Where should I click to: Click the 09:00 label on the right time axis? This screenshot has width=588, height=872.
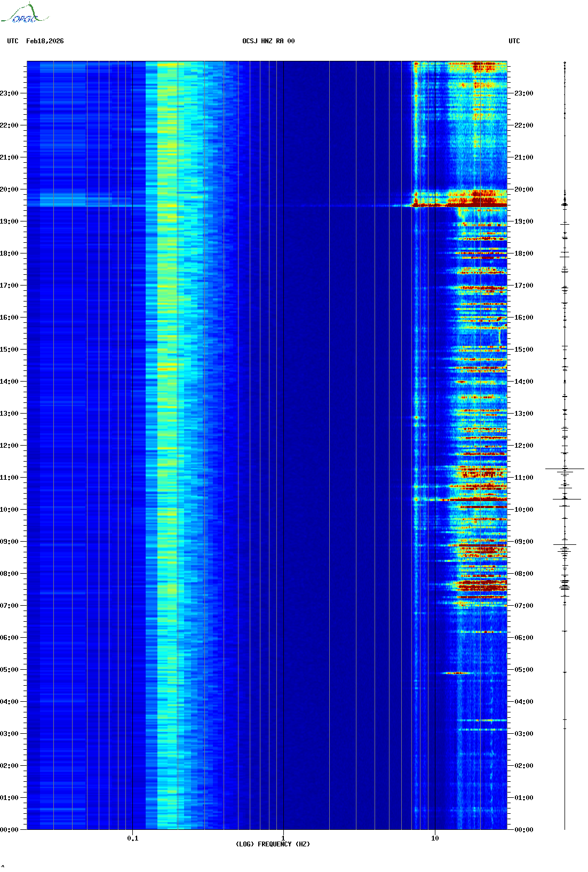[x=523, y=542]
